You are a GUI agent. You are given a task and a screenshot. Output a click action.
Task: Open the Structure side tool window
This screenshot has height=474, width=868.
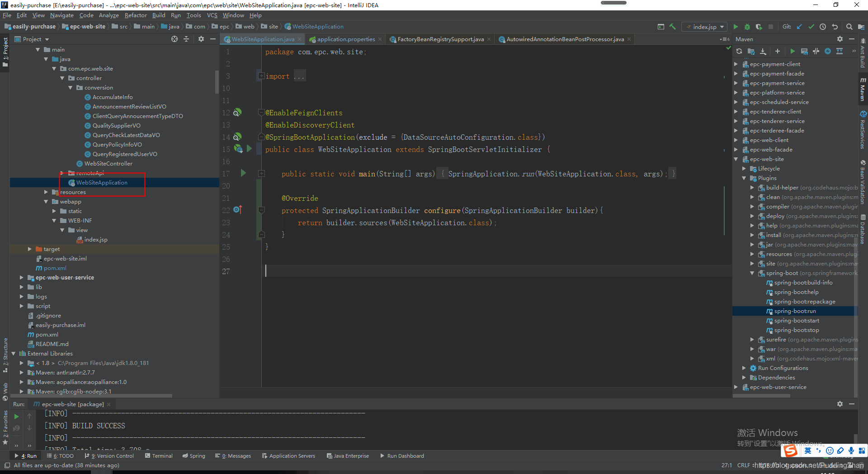click(5, 355)
